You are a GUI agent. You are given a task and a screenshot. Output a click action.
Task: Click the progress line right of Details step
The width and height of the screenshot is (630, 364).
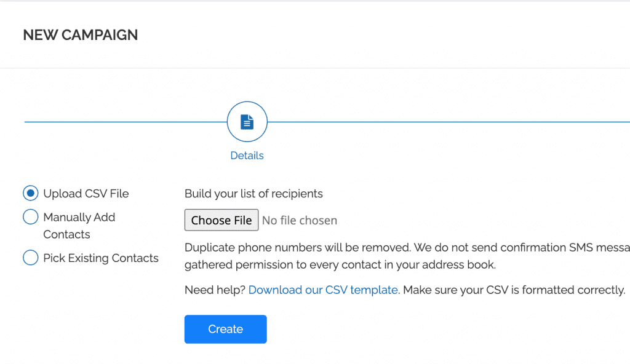point(431,122)
